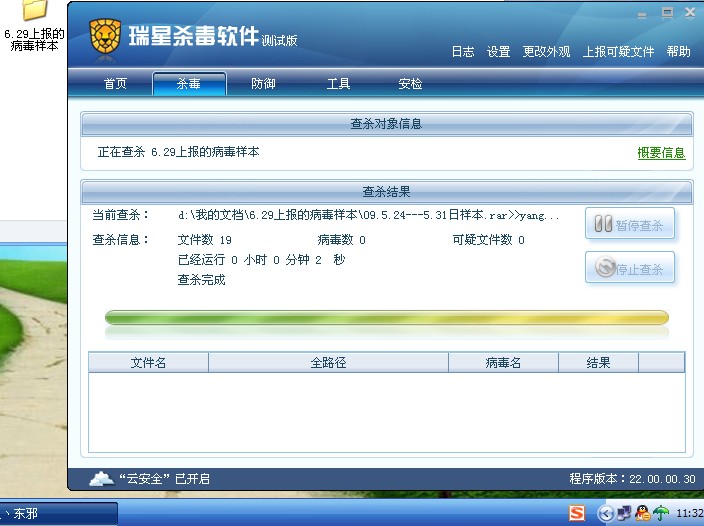Click the Rising lion shield logo

tap(105, 36)
